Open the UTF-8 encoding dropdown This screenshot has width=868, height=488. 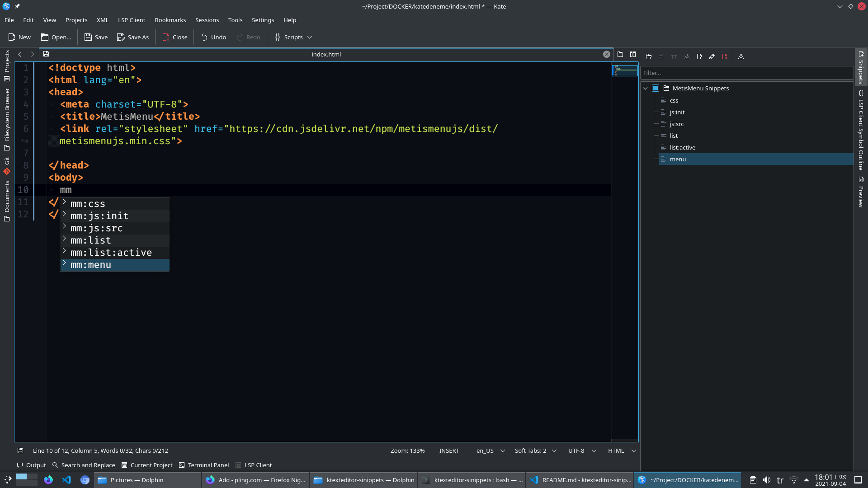pos(582,450)
